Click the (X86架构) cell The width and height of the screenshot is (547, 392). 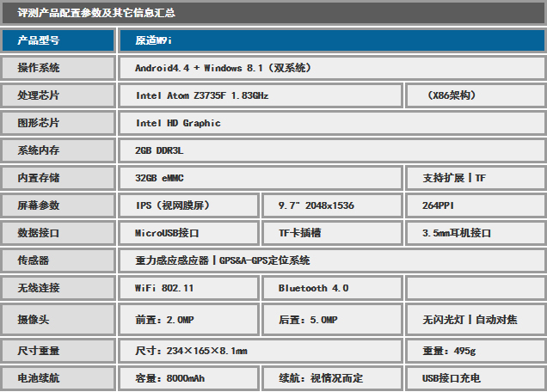tap(476, 95)
